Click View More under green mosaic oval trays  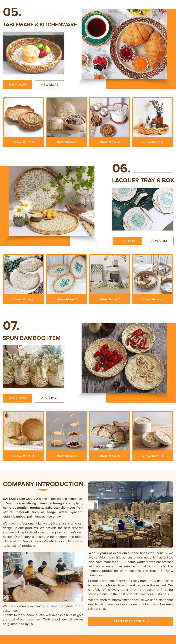click(x=67, y=299)
